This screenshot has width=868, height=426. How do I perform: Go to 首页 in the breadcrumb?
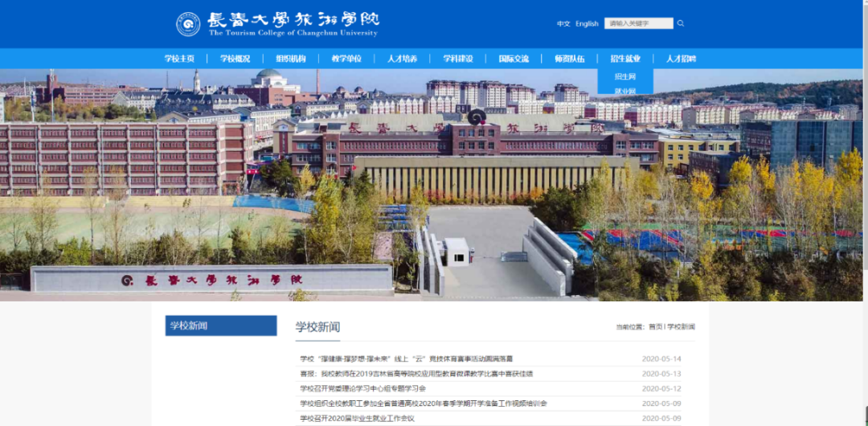click(656, 327)
